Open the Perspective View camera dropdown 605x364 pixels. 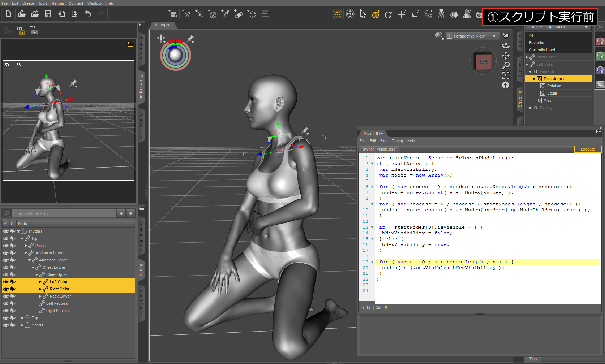click(x=472, y=36)
